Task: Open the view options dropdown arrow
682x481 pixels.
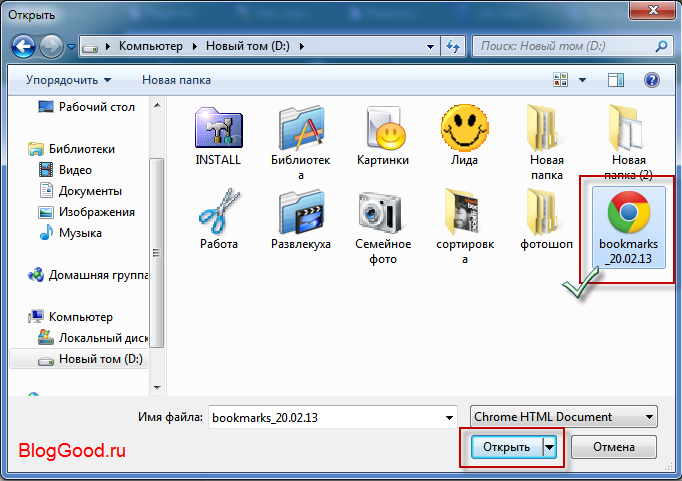Action: coord(582,80)
